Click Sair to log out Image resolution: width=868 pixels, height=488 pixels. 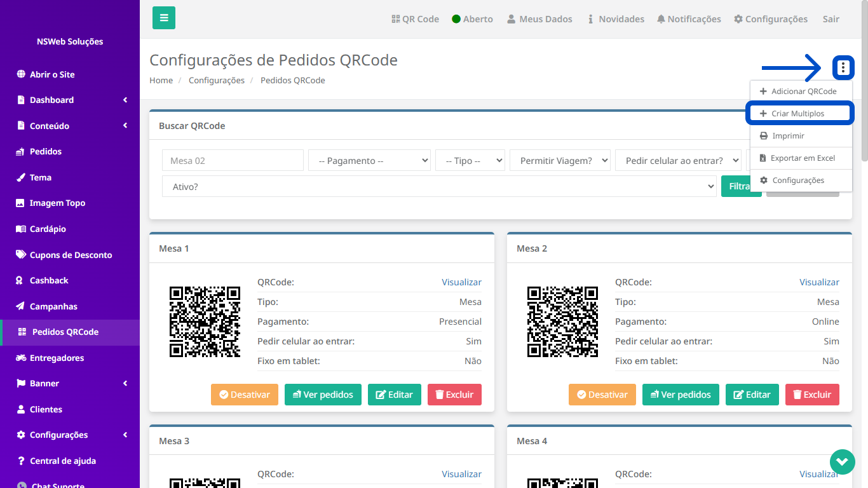pyautogui.click(x=831, y=19)
